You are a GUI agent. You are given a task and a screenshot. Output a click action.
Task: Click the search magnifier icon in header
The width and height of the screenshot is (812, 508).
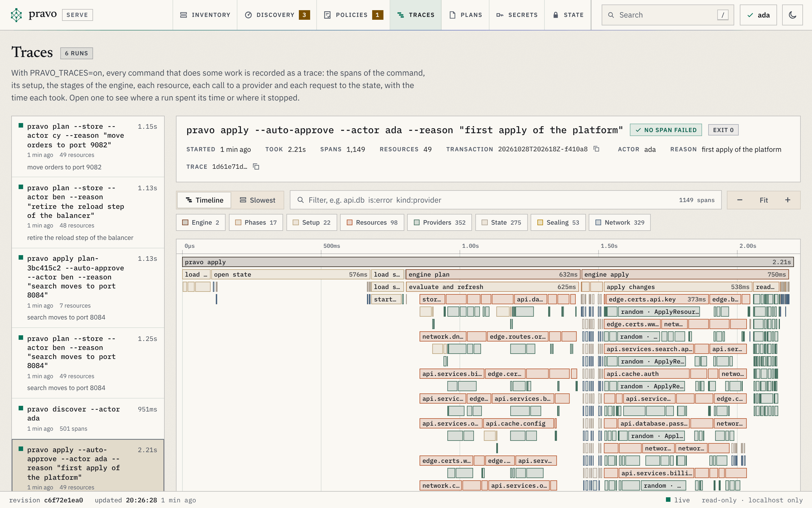[611, 15]
